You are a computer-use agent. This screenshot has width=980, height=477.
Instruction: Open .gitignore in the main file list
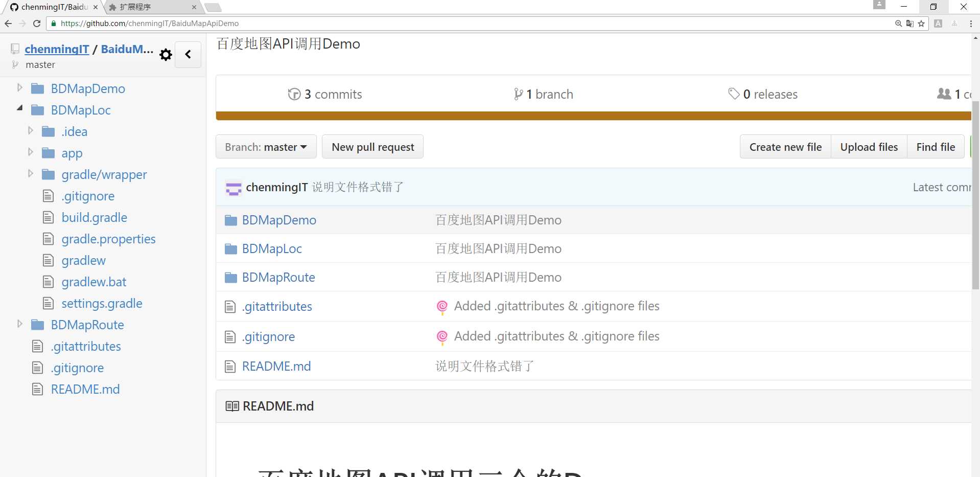coord(268,337)
